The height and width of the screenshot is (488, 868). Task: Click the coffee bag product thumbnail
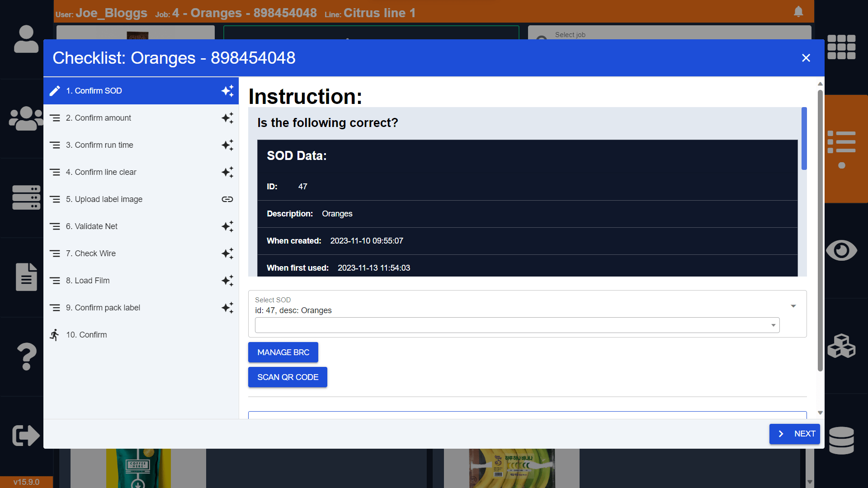click(x=138, y=468)
